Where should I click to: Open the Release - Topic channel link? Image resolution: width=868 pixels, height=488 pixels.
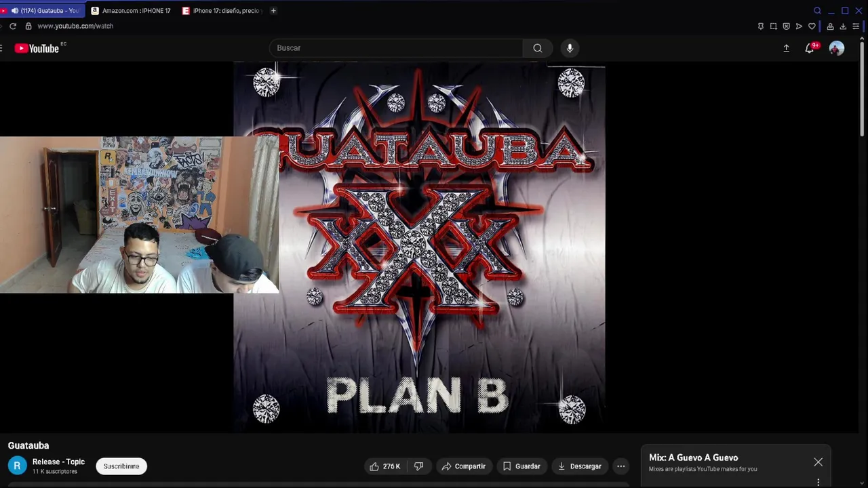click(x=59, y=462)
